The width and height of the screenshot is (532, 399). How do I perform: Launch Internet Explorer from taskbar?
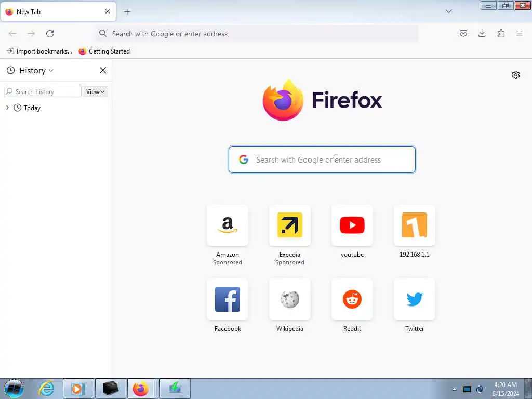pyautogui.click(x=46, y=389)
